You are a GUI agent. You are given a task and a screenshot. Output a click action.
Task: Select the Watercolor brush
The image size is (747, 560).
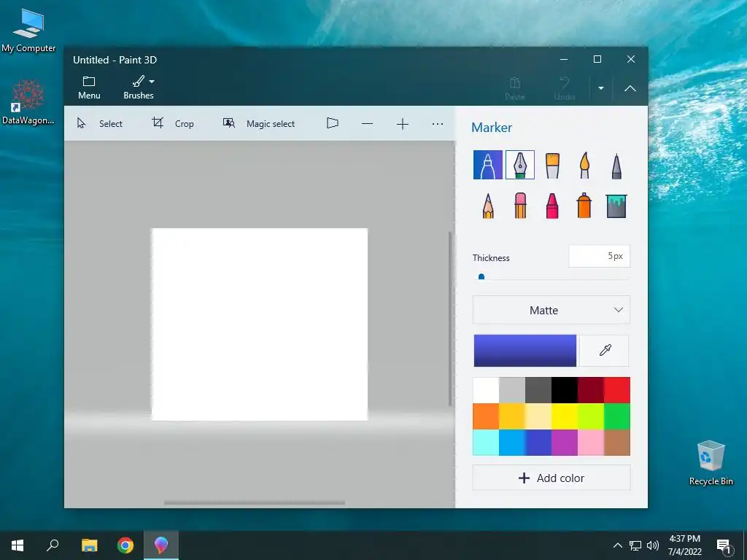584,166
